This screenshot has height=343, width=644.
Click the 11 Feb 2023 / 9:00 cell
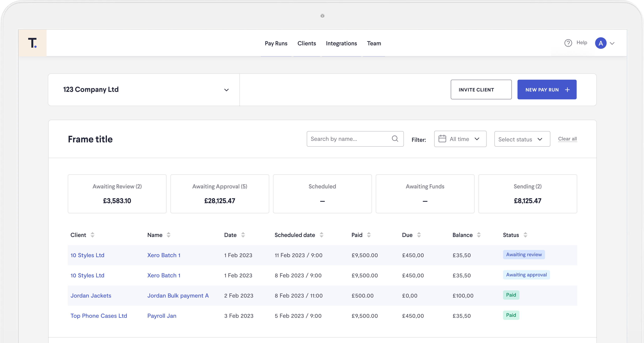click(299, 255)
